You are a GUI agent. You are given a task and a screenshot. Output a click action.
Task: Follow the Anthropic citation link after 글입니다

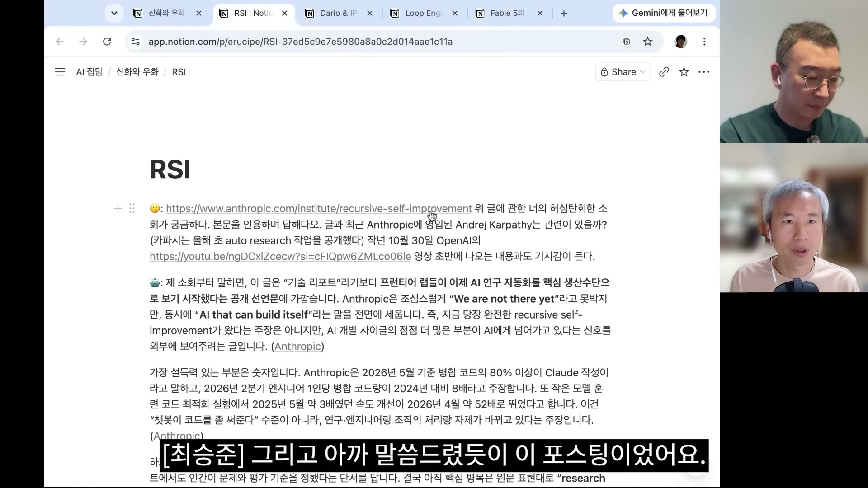tap(297, 347)
